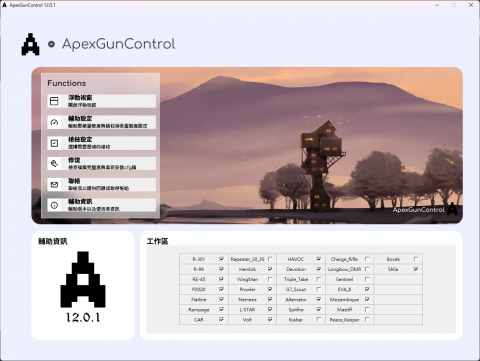Toggle the Prowler checkbox
Image resolution: width=480 pixels, height=361 pixels.
(270, 289)
